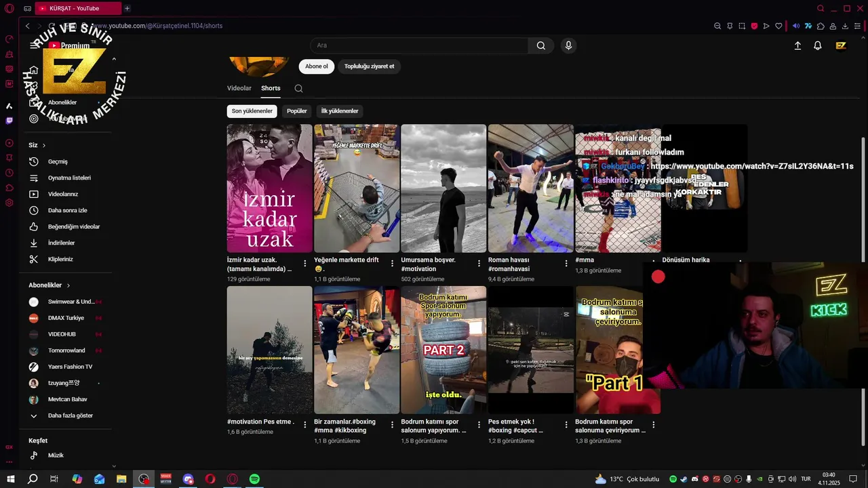Select the 'İlk yüklenenler' filter chip
Viewport: 868px width, 488px height.
point(340,111)
